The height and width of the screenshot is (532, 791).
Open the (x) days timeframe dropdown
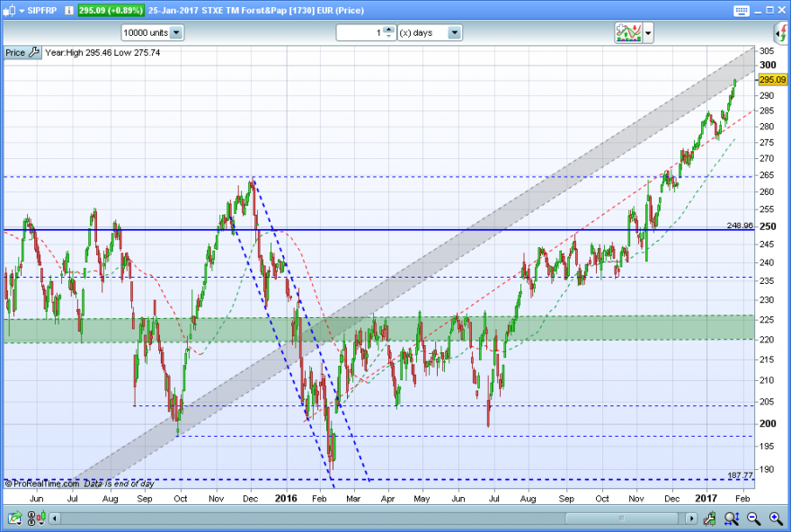click(x=454, y=32)
